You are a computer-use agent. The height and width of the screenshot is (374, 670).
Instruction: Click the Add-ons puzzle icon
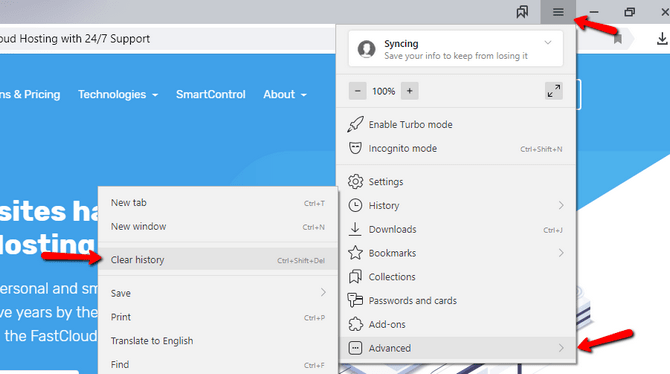click(x=355, y=324)
